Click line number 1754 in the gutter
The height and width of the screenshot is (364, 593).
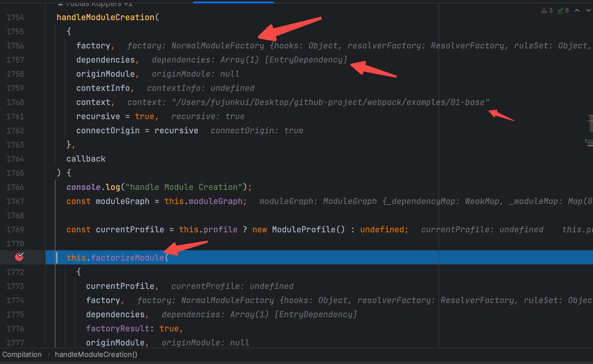[x=15, y=17]
